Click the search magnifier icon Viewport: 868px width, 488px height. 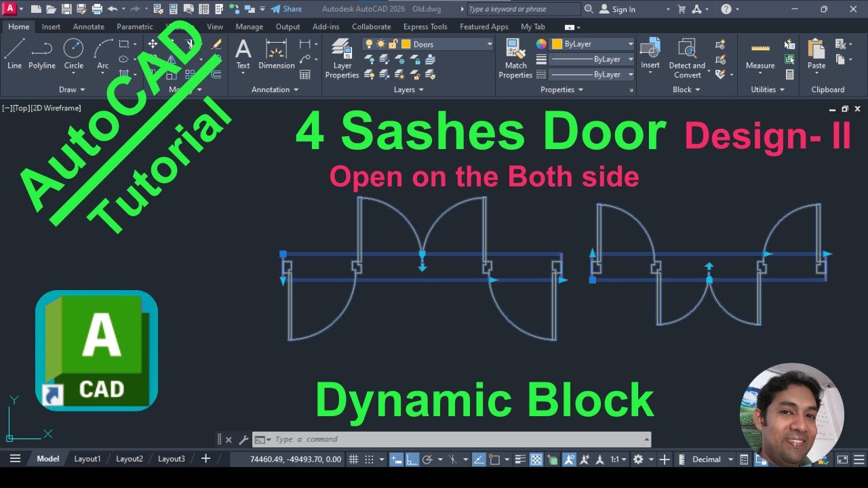tap(589, 9)
